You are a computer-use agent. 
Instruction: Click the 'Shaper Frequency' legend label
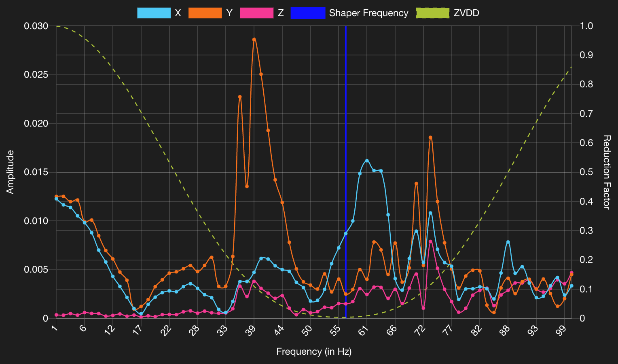pos(368,13)
